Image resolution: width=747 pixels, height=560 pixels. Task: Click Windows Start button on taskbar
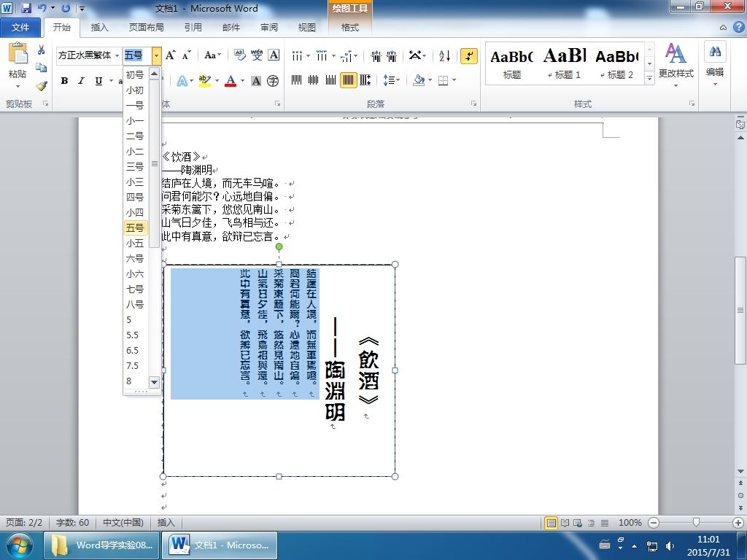pos(18,545)
